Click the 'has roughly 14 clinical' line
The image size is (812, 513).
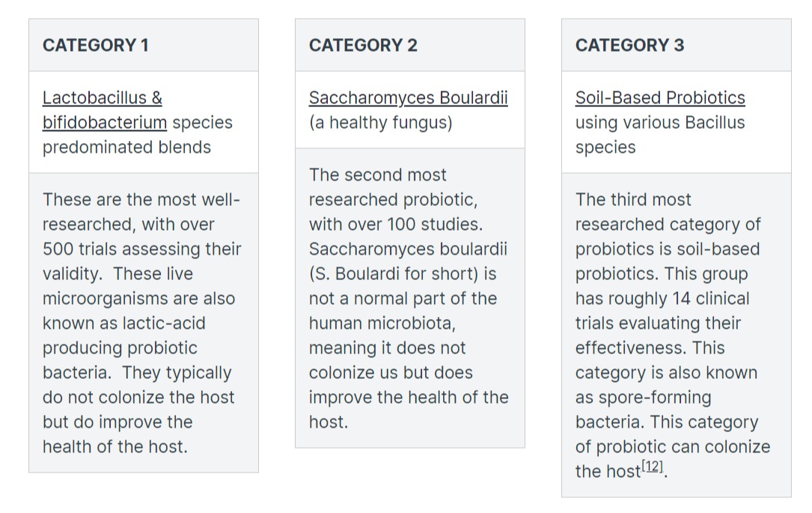(x=662, y=299)
